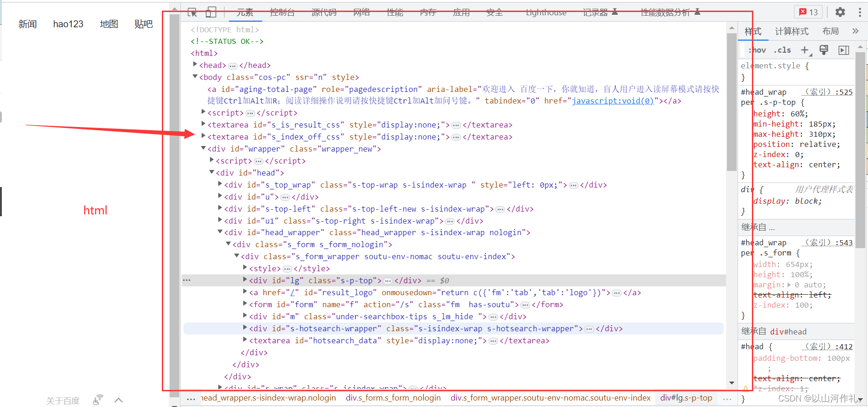
Task: Open the 应用 tab
Action: (462, 12)
